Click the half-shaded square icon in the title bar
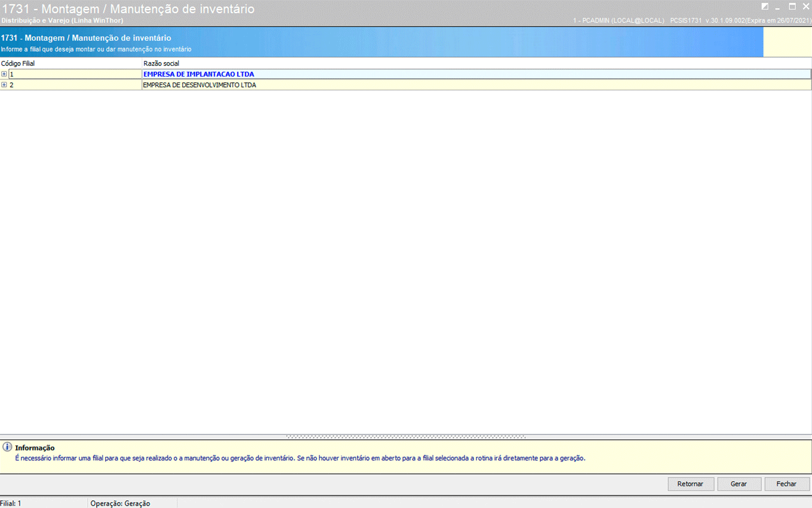 pos(765,7)
